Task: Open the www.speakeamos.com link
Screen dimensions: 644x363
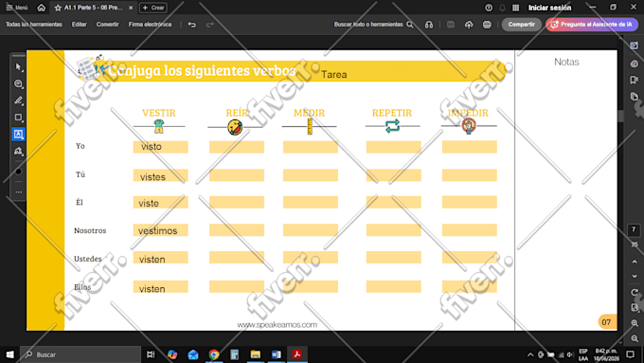Action: coord(277,325)
